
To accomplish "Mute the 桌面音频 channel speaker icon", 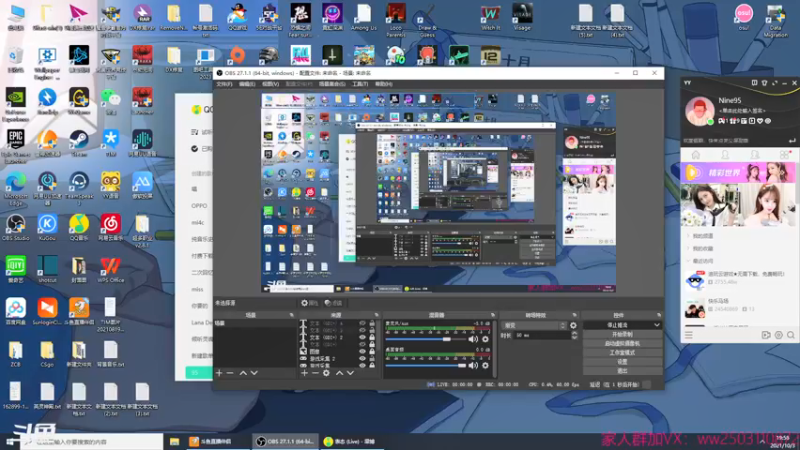I will pyautogui.click(x=473, y=365).
